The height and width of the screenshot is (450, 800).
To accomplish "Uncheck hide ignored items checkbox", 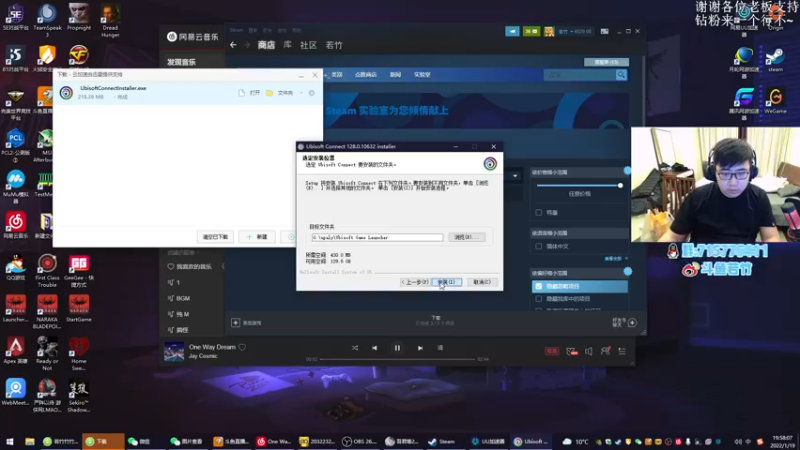I will coord(539,286).
